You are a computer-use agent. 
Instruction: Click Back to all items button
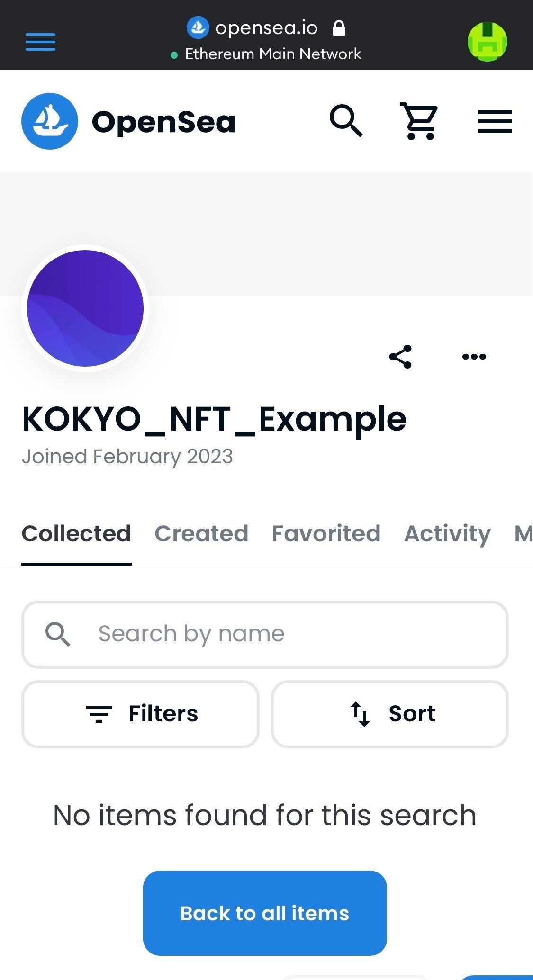[x=265, y=913]
